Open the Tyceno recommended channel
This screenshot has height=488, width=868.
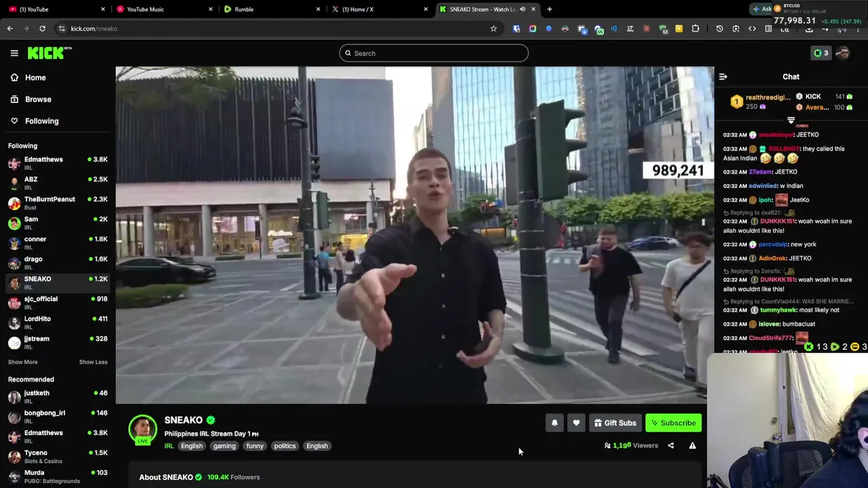coord(58,456)
